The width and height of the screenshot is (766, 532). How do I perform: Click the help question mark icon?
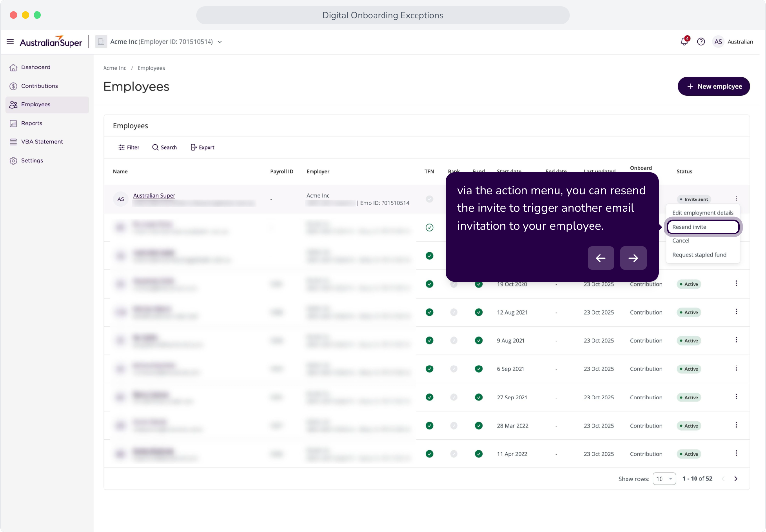point(701,42)
